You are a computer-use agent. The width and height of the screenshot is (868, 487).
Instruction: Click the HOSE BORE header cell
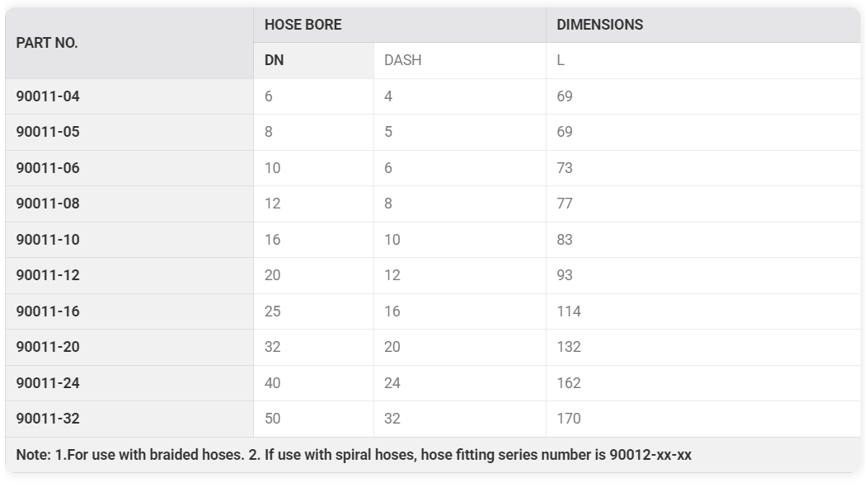coord(400,25)
